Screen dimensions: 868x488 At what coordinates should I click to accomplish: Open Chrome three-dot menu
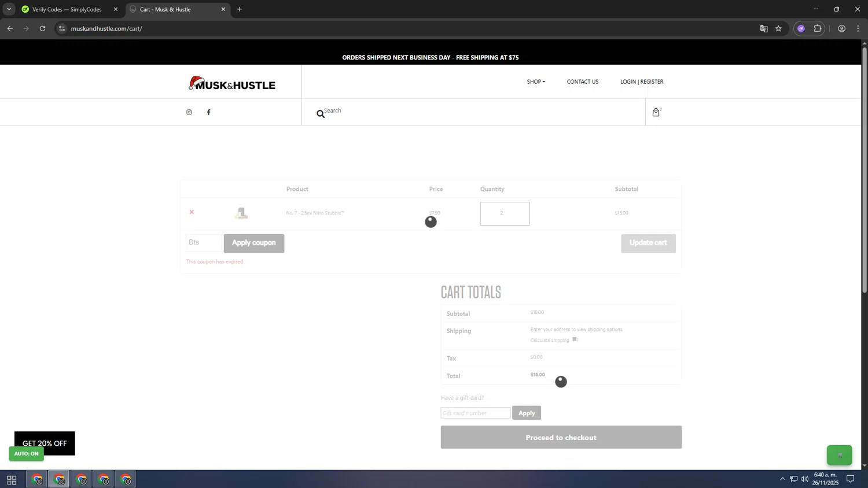(858, 28)
